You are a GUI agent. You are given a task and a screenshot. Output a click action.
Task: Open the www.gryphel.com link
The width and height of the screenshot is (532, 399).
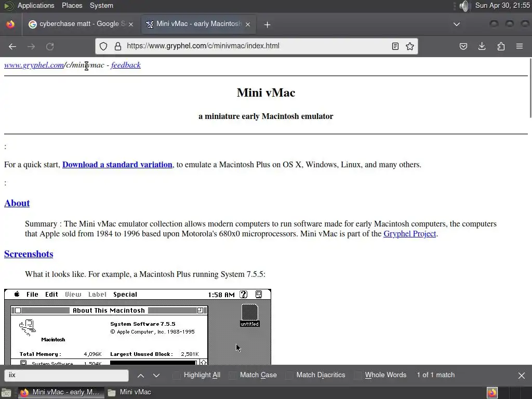coord(34,65)
